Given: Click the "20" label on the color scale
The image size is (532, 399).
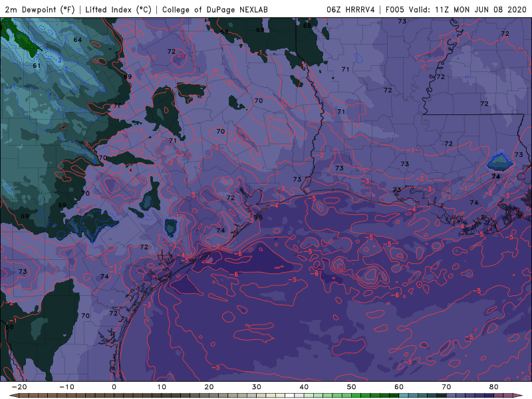Looking at the screenshot, I should [209, 387].
